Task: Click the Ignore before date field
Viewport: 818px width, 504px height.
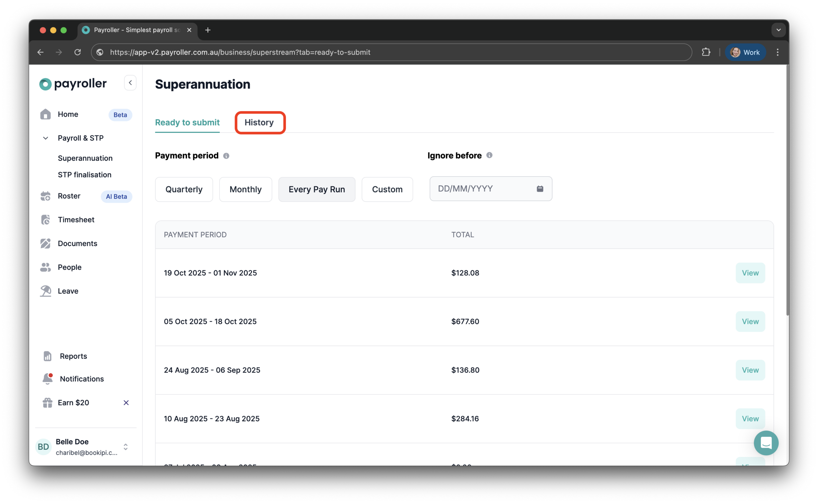Action: 483,188
